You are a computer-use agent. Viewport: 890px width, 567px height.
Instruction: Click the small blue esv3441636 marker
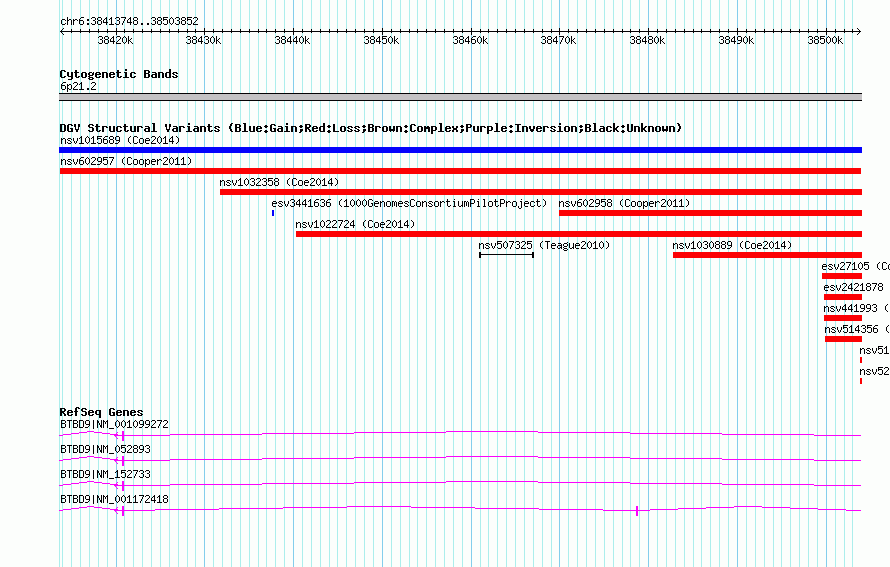tap(273, 213)
